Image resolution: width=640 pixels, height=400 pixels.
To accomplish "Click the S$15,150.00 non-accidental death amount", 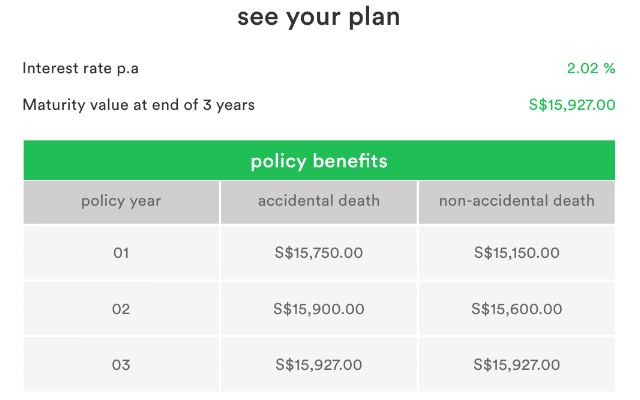I will tap(517, 253).
